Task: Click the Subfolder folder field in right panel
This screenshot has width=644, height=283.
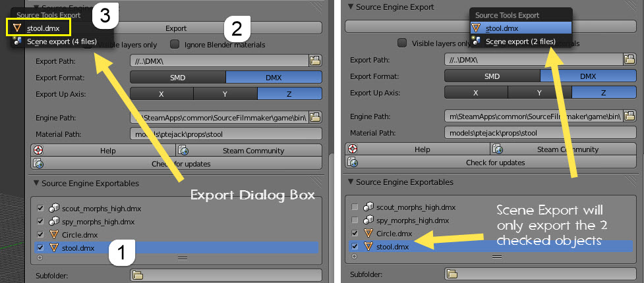Action: [x=540, y=273]
